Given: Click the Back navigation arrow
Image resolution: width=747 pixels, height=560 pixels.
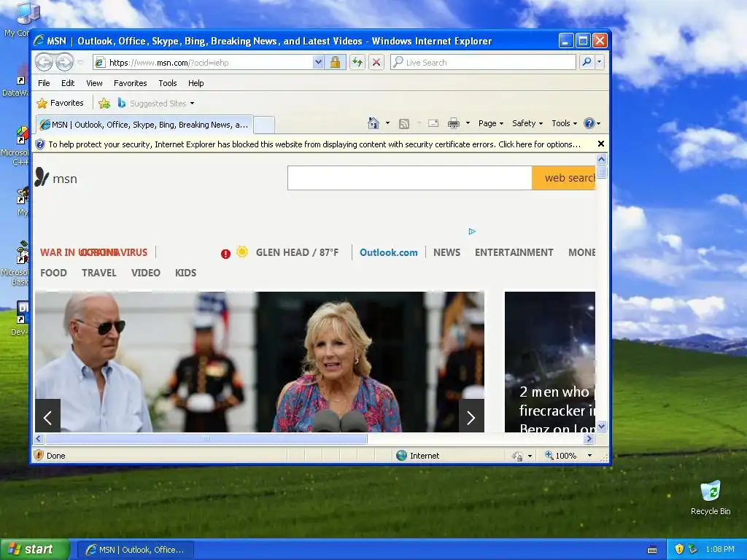Looking at the screenshot, I should coord(44,62).
